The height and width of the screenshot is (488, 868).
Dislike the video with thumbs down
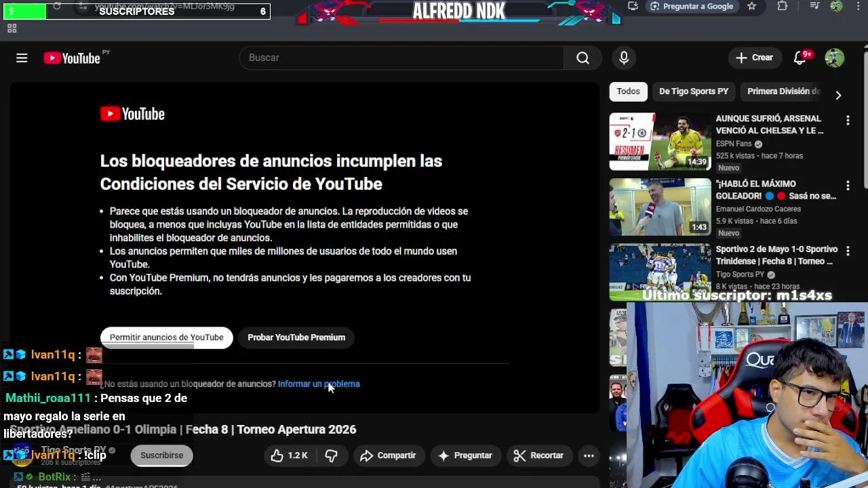[x=332, y=455]
